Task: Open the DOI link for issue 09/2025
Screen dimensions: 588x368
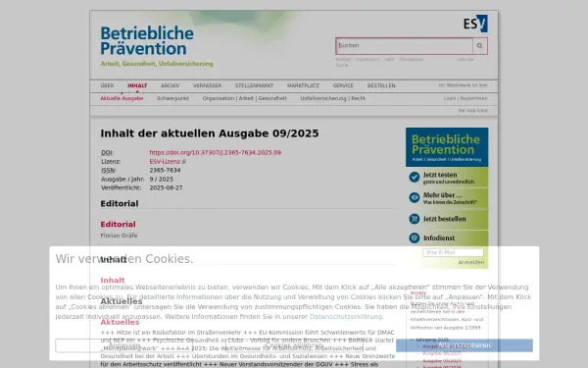Action: [216, 152]
